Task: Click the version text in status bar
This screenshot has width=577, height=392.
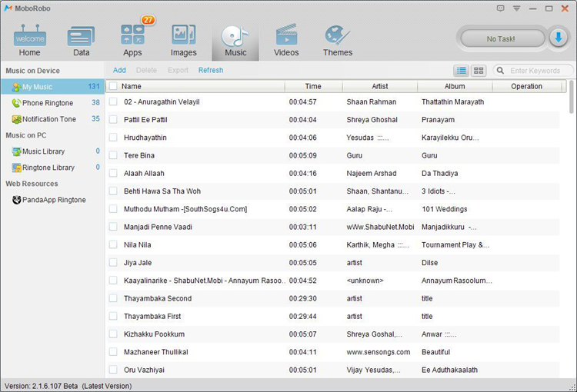Action: [68, 386]
